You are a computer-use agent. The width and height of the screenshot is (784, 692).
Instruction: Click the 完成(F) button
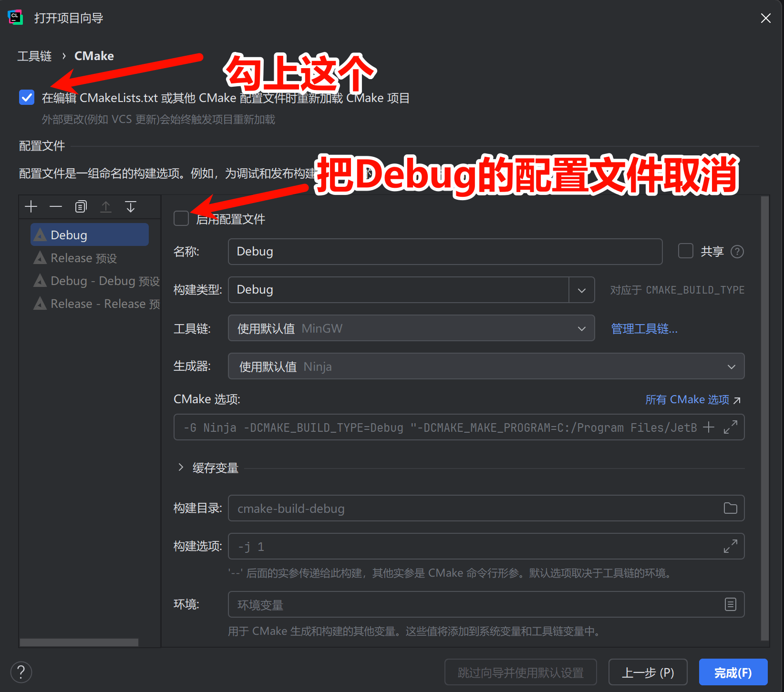(733, 672)
